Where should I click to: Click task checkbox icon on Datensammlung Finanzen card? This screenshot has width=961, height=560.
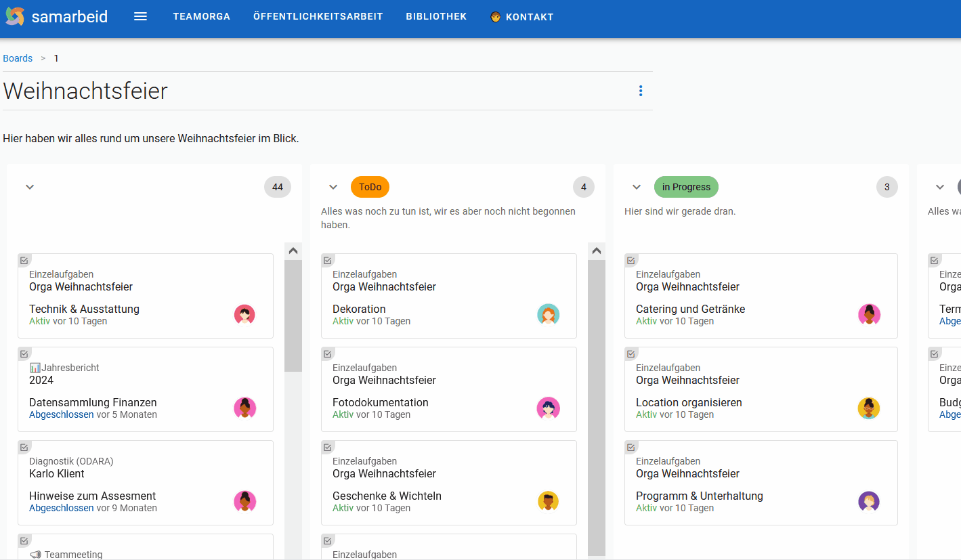click(24, 353)
